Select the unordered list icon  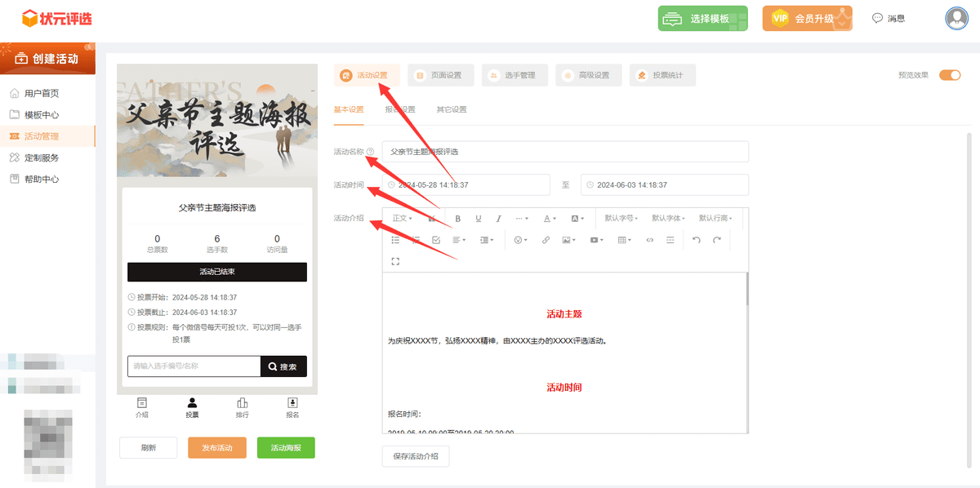click(x=394, y=240)
